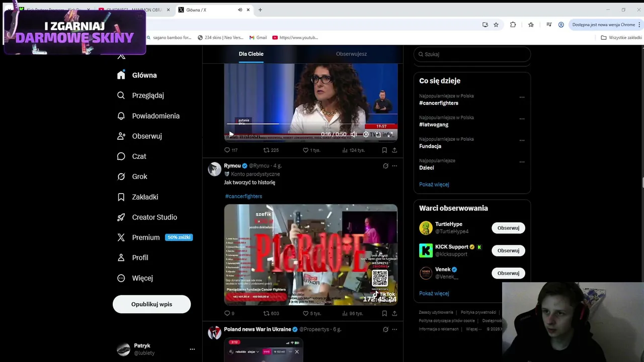Screen dimensions: 644x362
Task: Open Zakładki bookmarks in the sidebar
Action: click(137, 197)
